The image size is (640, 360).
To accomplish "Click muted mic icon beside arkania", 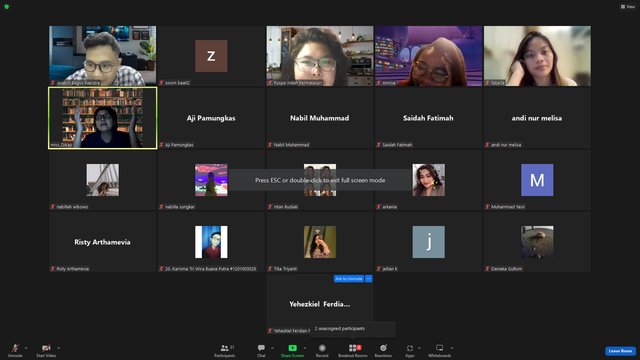I will tap(378, 207).
